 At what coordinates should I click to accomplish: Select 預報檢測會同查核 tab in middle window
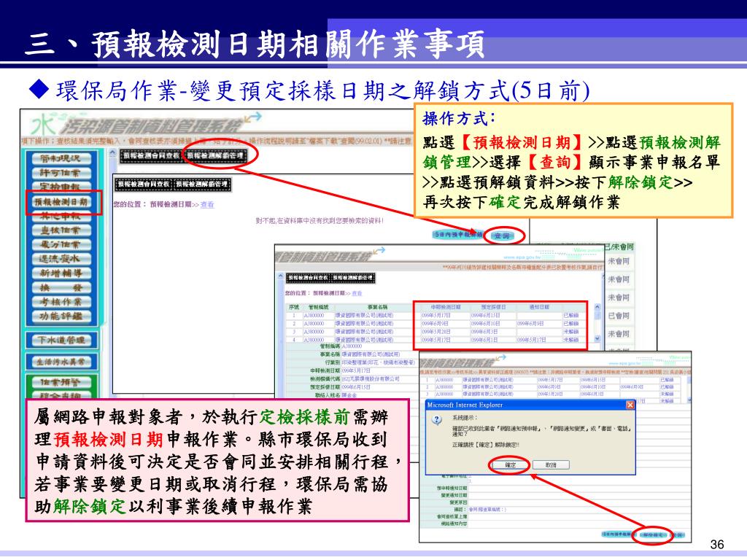pyautogui.click(x=309, y=278)
